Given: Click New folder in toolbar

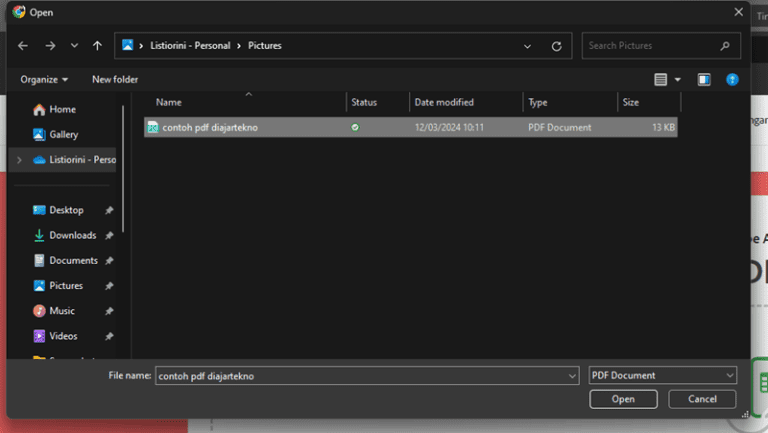Looking at the screenshot, I should pos(115,79).
